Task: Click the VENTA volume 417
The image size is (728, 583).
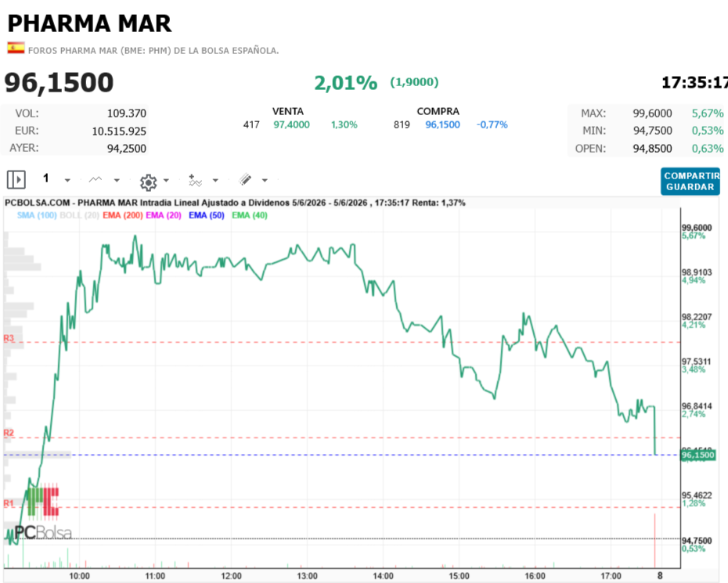Action: [x=251, y=125]
